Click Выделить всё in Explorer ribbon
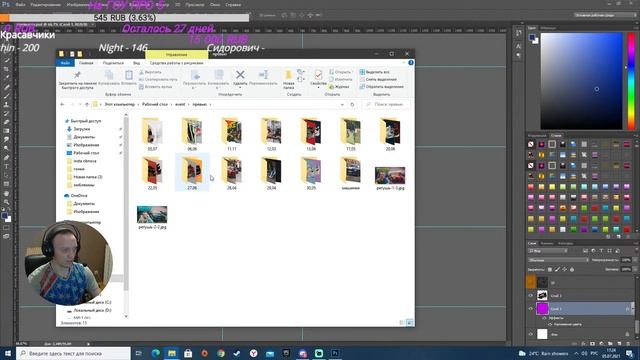Image resolution: width=640 pixels, height=360 pixels. click(374, 72)
